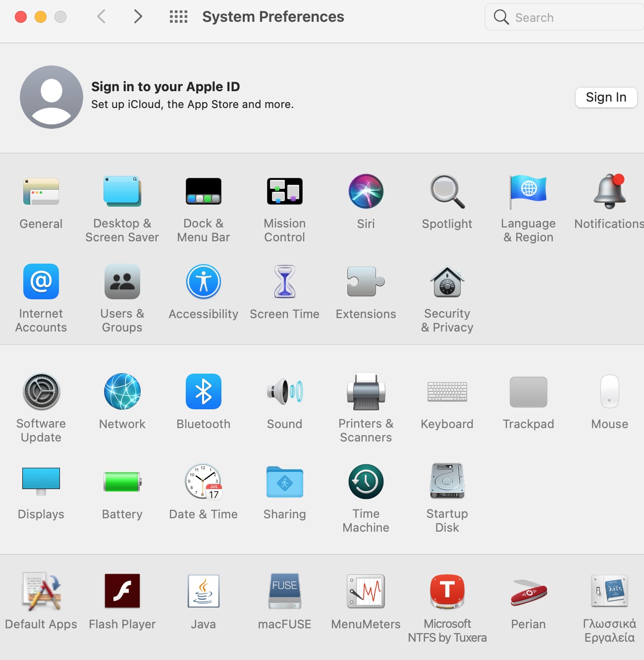Click the Apple ID user avatar
This screenshot has height=660, width=644.
pos(52,97)
